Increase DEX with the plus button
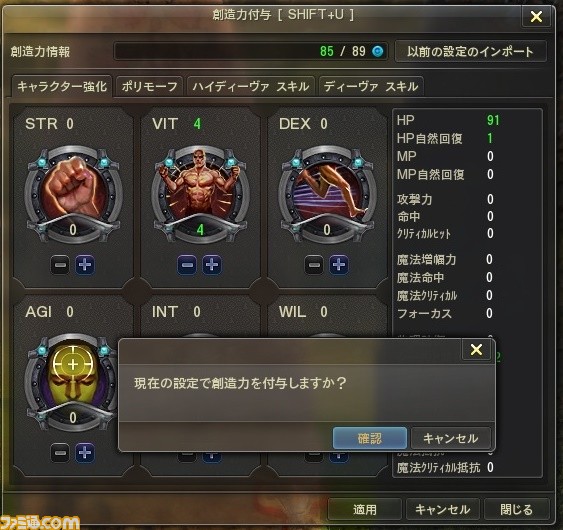The width and height of the screenshot is (563, 530). [339, 265]
